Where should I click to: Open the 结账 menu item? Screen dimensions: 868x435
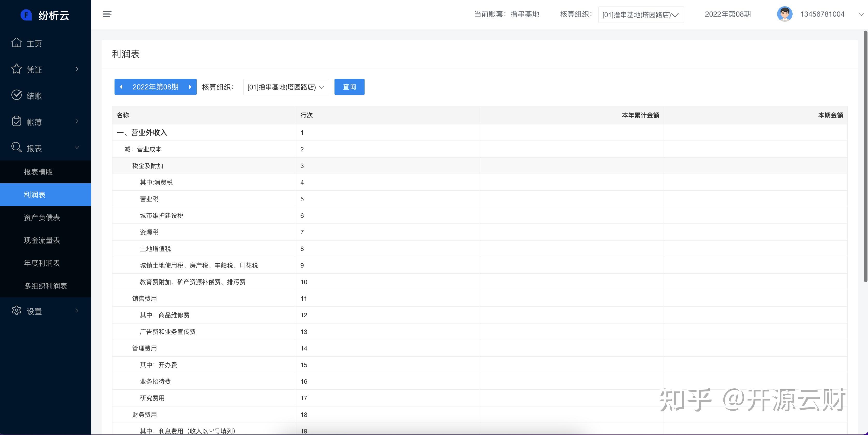coord(46,95)
